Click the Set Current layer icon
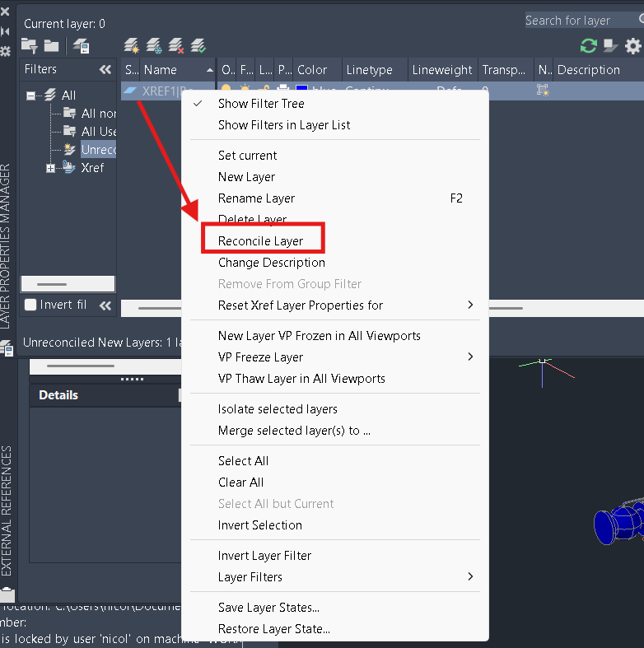Screen dimensions: 644x648 198,45
